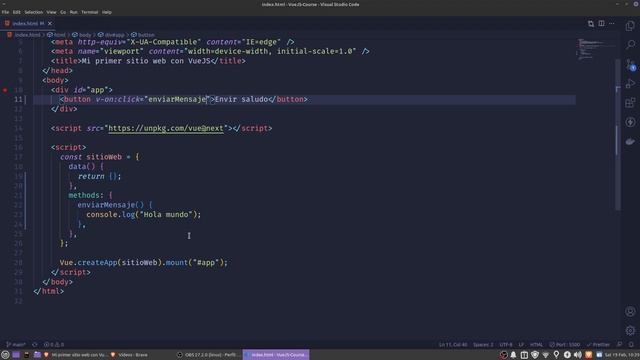This screenshot has height=360, width=640.
Task: Open the volume speaker tray icon
Action: pos(578,355)
